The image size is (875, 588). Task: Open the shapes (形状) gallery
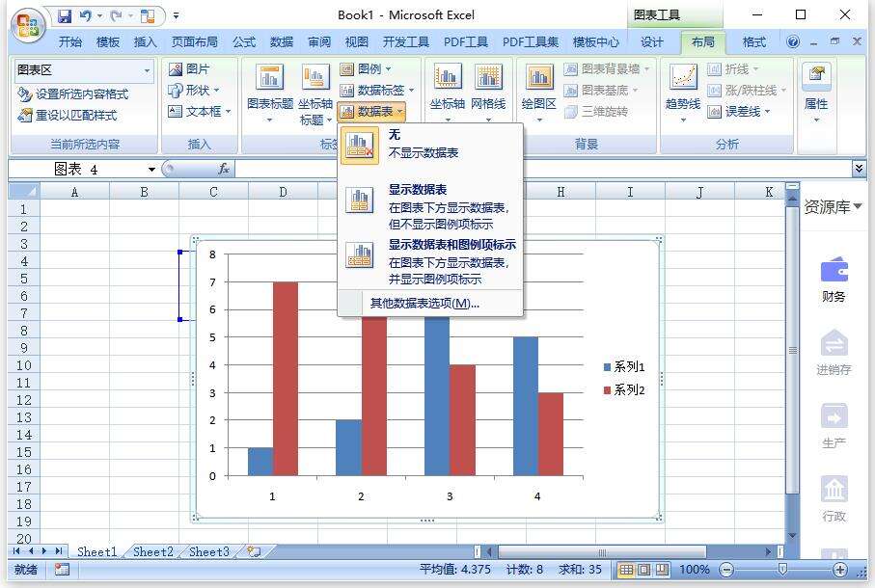point(193,90)
